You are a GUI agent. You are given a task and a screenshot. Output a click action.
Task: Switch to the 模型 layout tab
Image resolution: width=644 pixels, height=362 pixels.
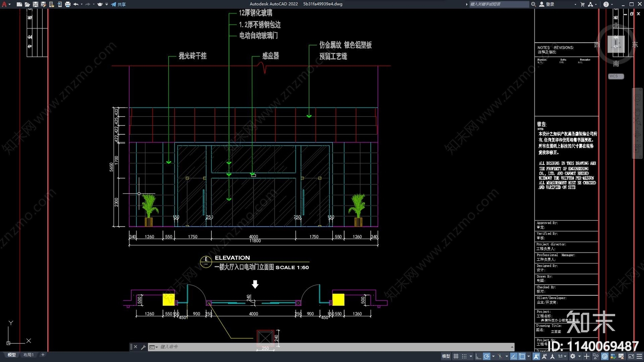pos(12,355)
